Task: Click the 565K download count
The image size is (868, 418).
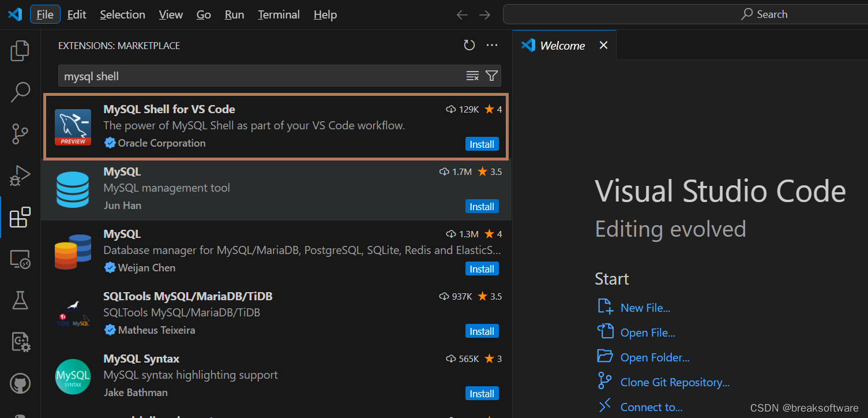Action: pos(463,359)
